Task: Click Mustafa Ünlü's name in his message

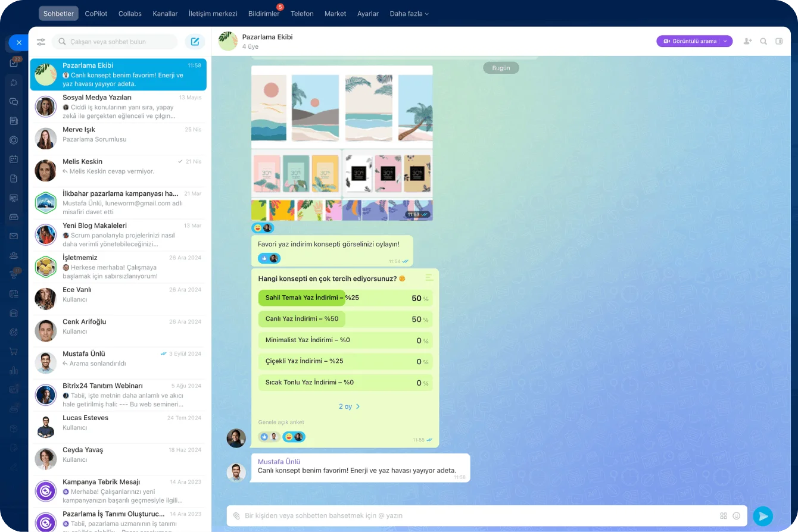Action: pyautogui.click(x=279, y=461)
